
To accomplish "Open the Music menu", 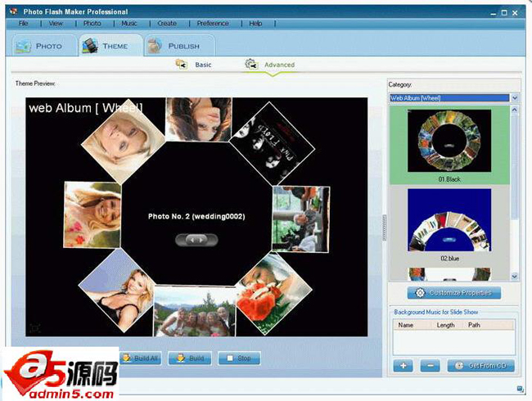I will point(129,24).
